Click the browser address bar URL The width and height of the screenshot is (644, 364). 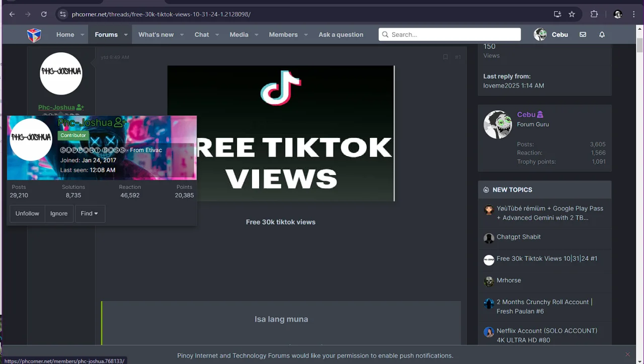tap(161, 14)
